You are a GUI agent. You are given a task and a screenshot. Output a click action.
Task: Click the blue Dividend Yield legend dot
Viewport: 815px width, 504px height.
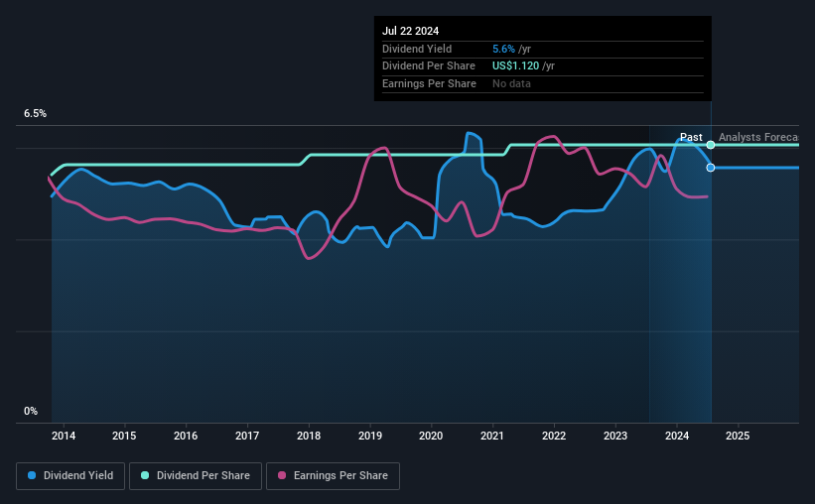[32, 475]
